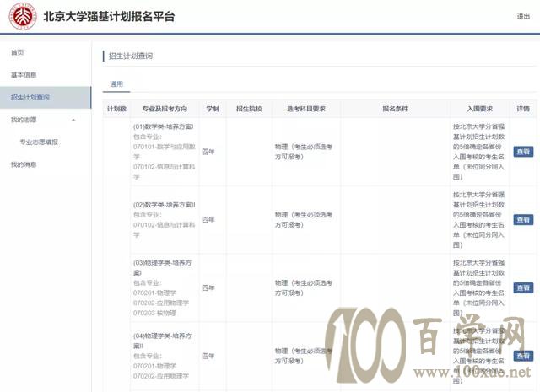
Task: Open 首页 in the sidebar
Action: point(17,52)
